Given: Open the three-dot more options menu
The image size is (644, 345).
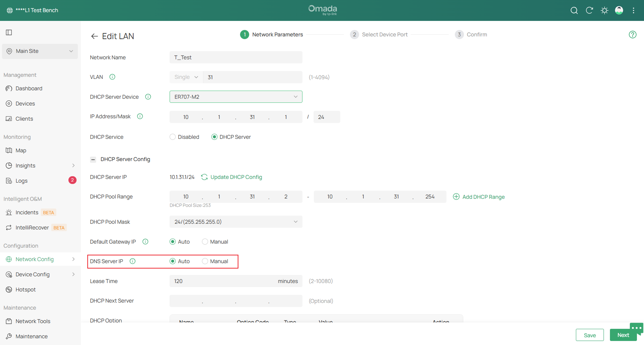Looking at the screenshot, I should [x=633, y=10].
